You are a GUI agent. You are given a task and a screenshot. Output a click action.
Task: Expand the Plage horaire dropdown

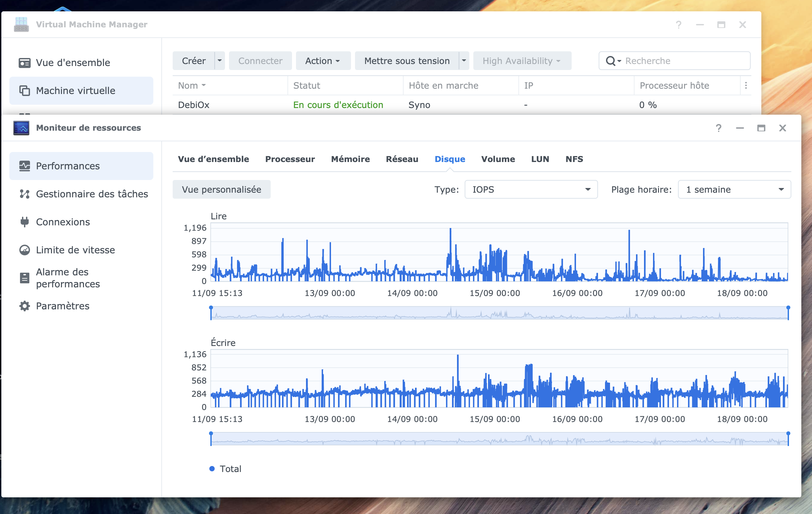click(x=734, y=190)
